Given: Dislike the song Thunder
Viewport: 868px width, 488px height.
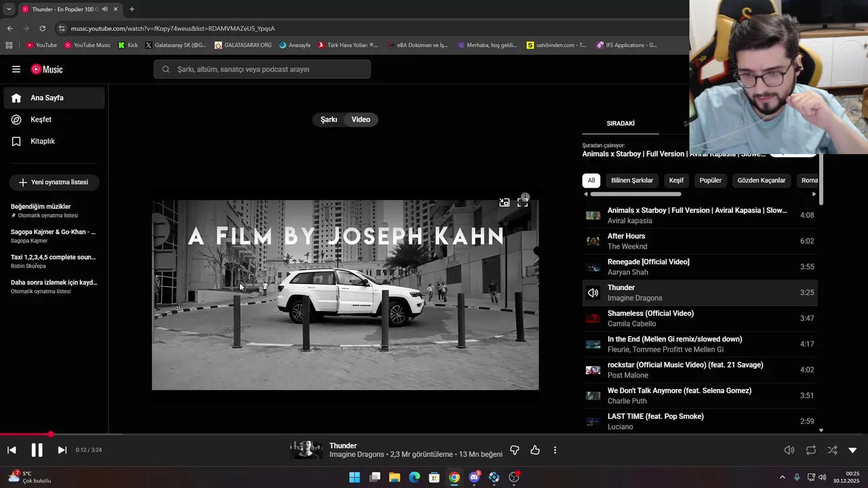Looking at the screenshot, I should (515, 450).
